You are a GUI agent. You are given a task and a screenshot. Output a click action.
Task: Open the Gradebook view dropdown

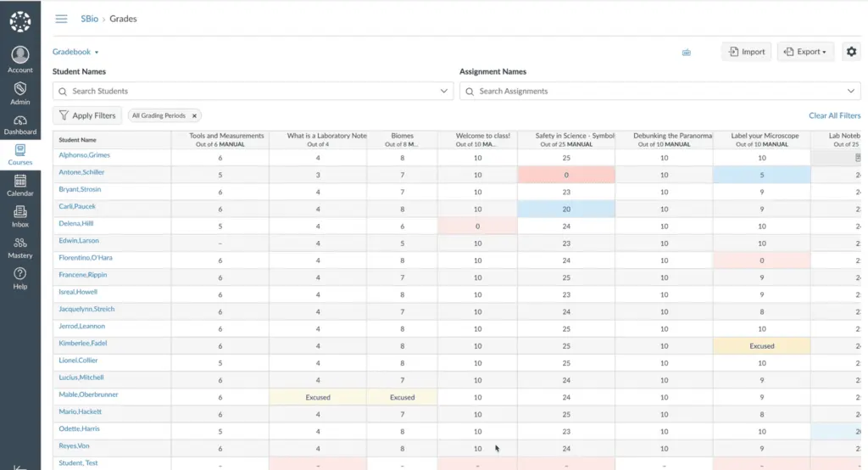(75, 52)
